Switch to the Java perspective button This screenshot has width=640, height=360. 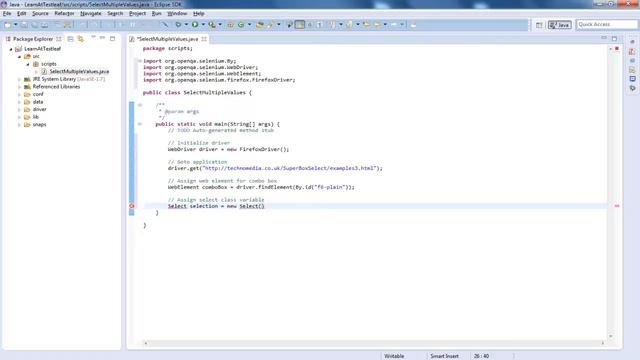[x=560, y=25]
